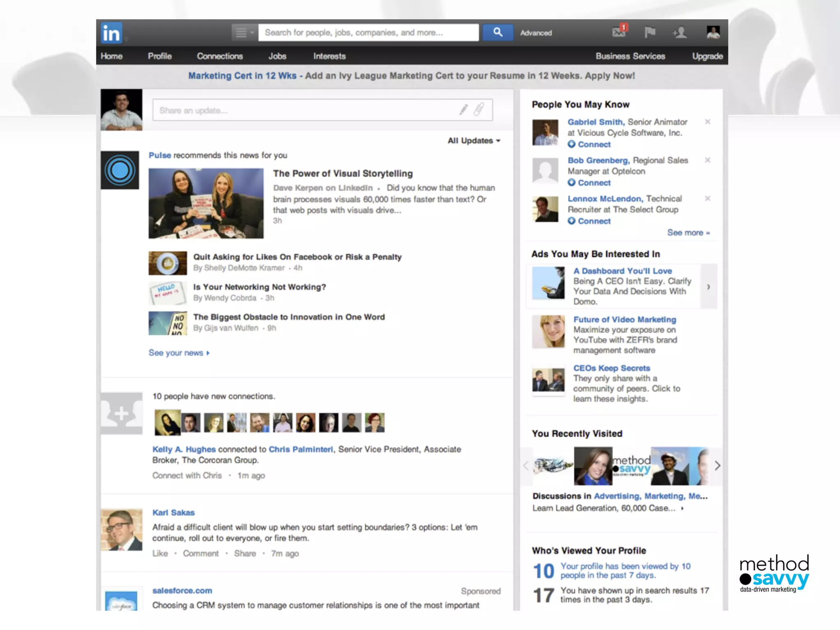Open Advanced search

[x=536, y=33]
